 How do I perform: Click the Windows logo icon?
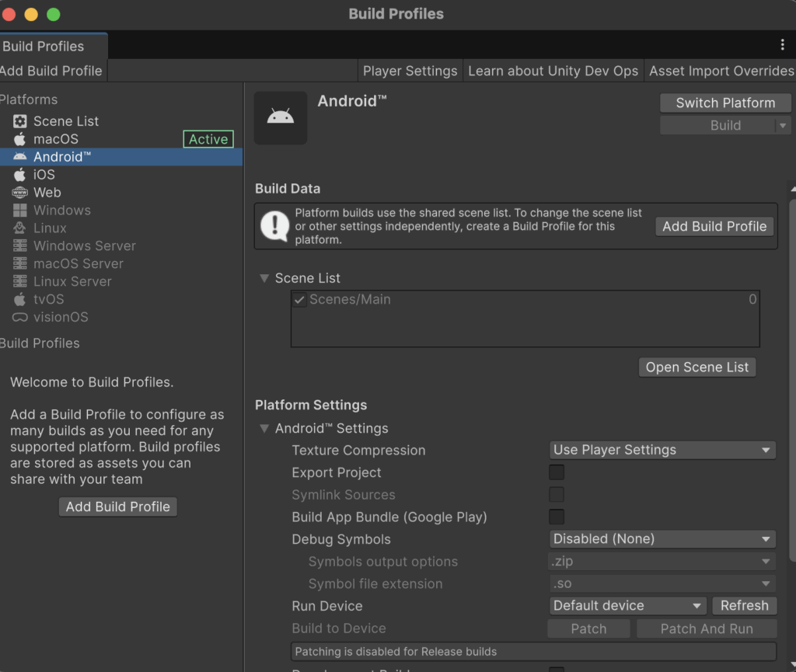tap(19, 210)
